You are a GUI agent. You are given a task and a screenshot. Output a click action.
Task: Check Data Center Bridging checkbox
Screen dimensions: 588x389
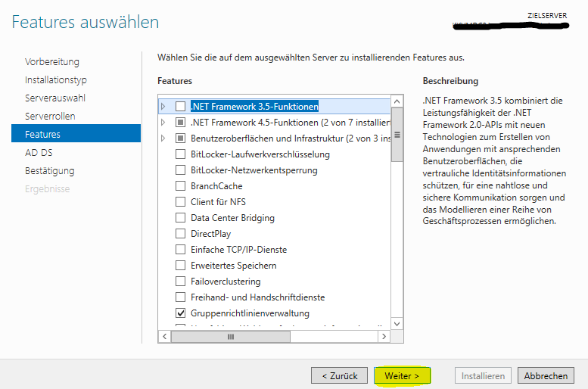[x=180, y=217]
